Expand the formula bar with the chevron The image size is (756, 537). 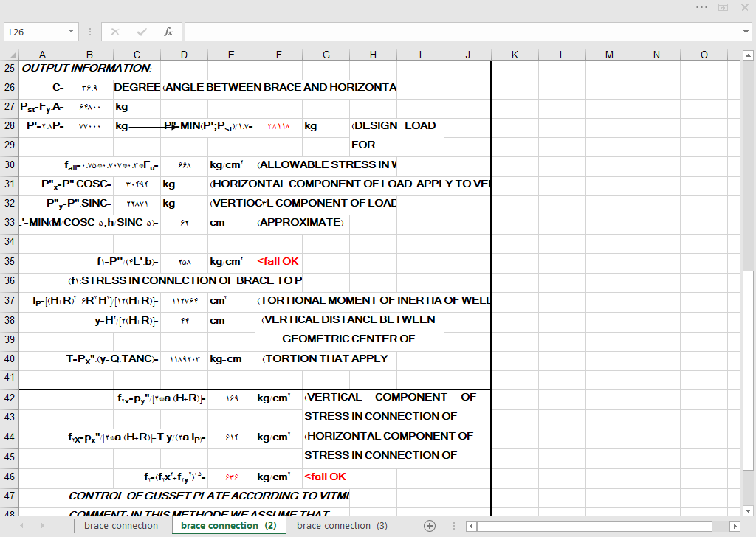(x=746, y=32)
